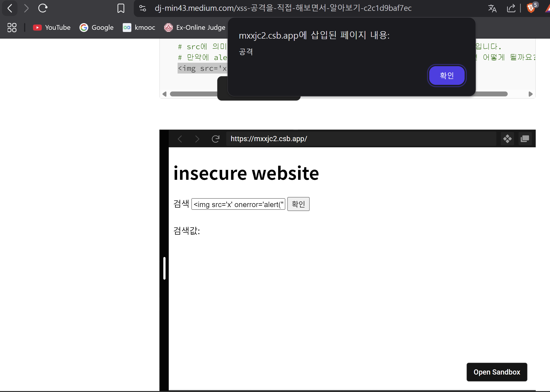Click the CodeSandbox logo icon in preview bar
The image size is (550, 392).
click(507, 139)
